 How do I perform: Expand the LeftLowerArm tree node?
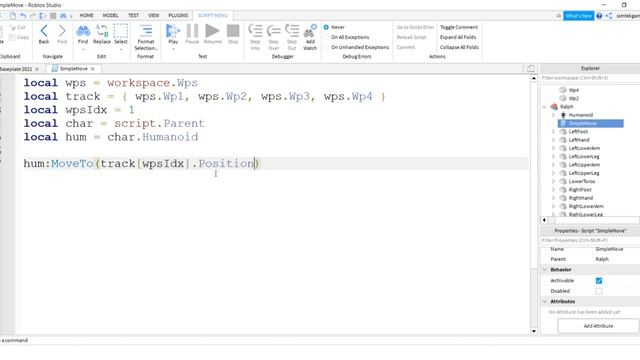553,148
